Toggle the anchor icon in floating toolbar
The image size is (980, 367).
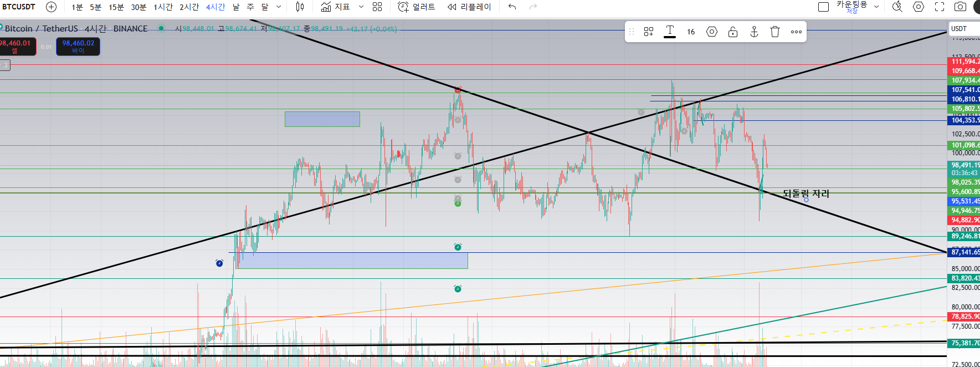(754, 32)
